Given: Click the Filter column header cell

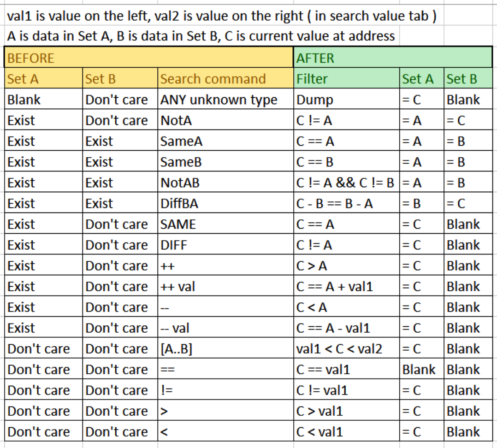Looking at the screenshot, I should (x=346, y=78).
